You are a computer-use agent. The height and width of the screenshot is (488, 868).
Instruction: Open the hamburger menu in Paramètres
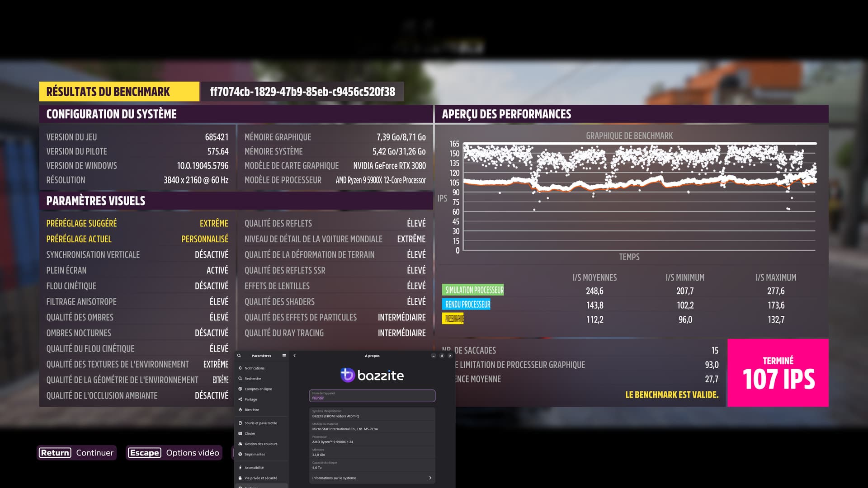(x=284, y=356)
